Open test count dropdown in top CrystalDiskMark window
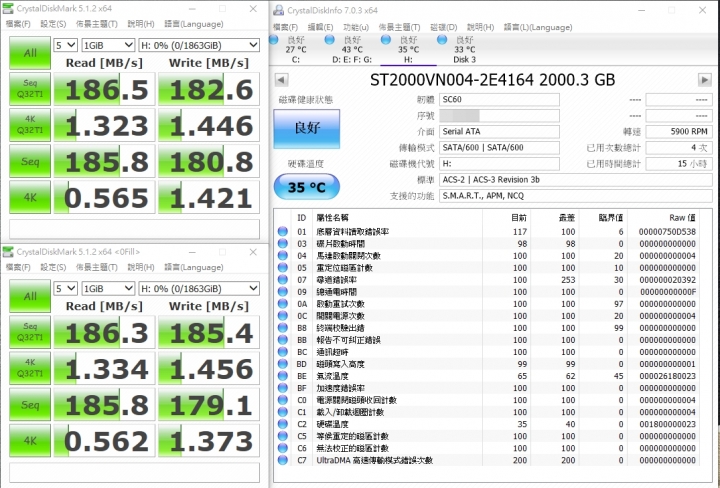Screen dimensions: 720x488 pos(65,45)
